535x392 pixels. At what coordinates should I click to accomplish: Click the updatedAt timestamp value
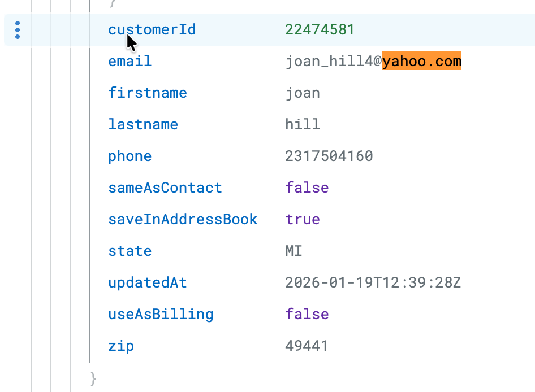(373, 282)
